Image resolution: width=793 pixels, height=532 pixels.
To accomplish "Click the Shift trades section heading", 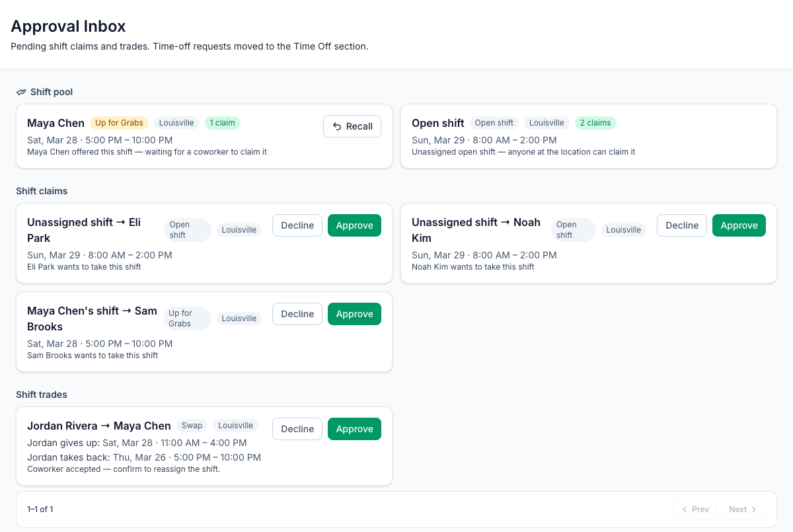I will click(42, 395).
